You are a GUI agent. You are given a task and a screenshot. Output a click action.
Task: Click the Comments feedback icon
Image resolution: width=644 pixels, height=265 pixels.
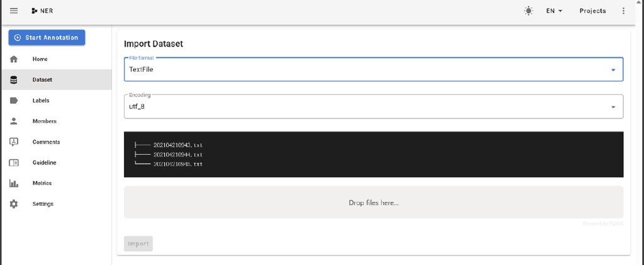tap(14, 142)
